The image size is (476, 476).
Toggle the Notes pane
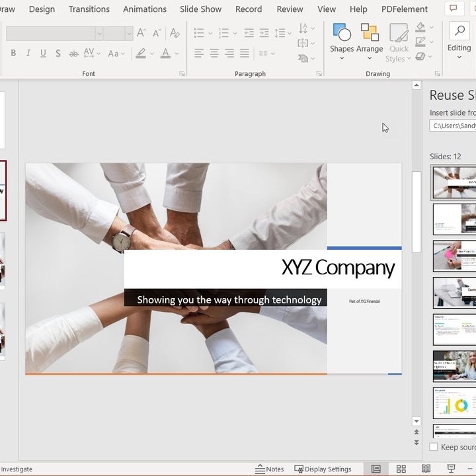coord(270,469)
